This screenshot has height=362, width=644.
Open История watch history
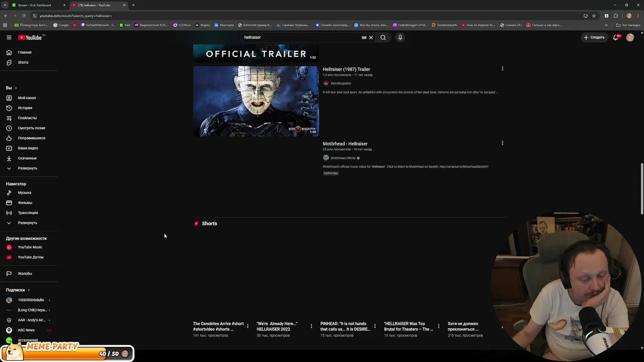[25, 108]
